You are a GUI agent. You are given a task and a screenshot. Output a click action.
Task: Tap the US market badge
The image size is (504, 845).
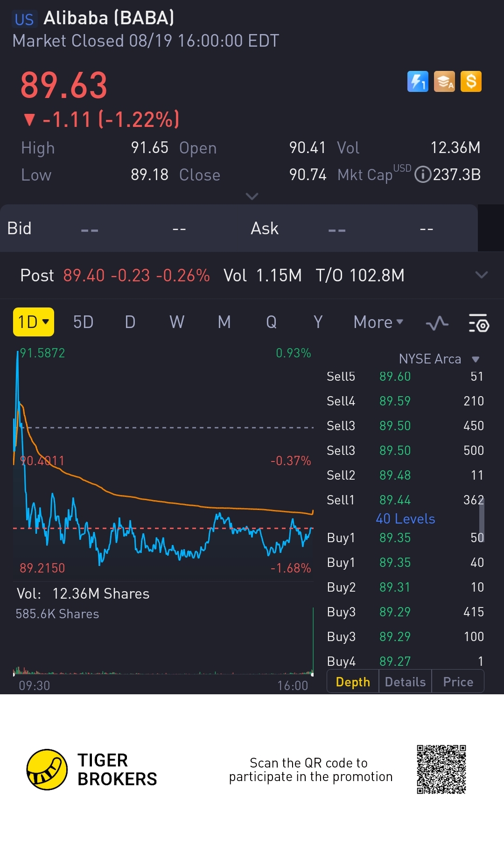[24, 19]
